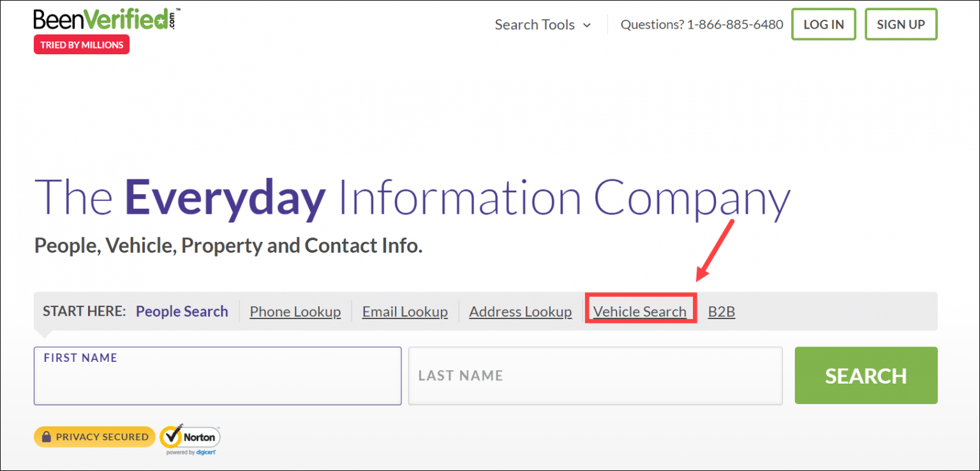The height and width of the screenshot is (471, 980).
Task: Click the Norton security seal
Action: coord(189,437)
